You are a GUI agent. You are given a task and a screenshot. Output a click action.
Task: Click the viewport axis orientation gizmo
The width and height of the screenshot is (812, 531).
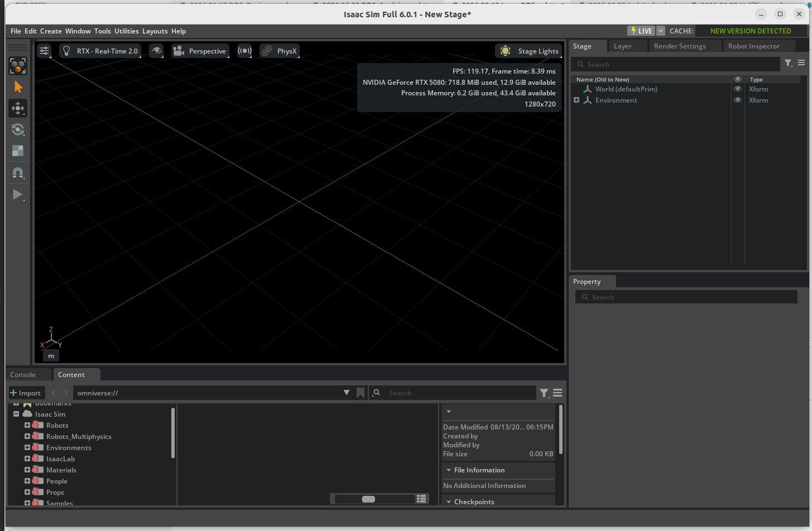click(51, 338)
